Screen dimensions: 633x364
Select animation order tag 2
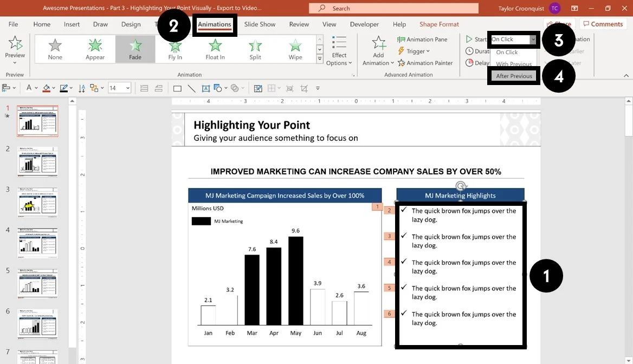pos(389,210)
